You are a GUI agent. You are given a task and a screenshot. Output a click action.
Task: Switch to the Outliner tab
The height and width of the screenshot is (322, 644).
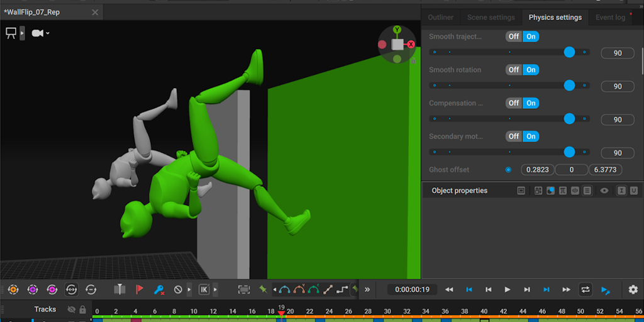coord(440,18)
